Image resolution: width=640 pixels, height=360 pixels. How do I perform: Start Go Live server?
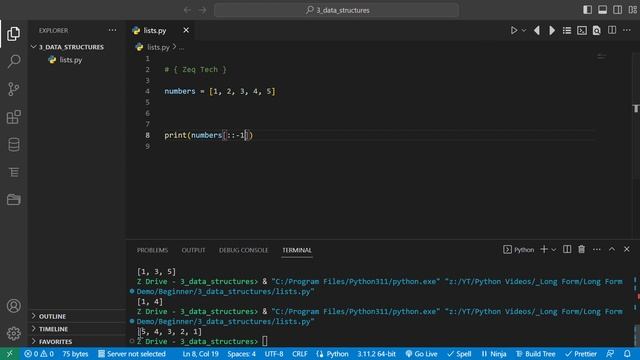[421, 354]
